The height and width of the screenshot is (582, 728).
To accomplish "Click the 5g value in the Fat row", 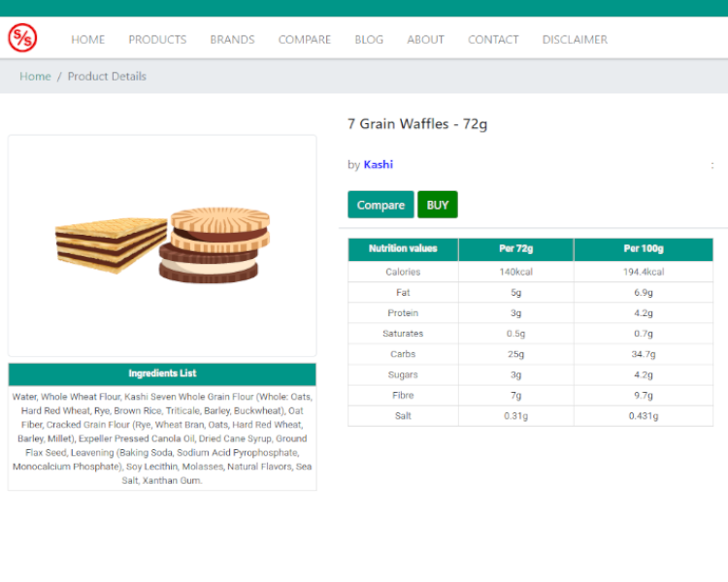I will tap(515, 293).
